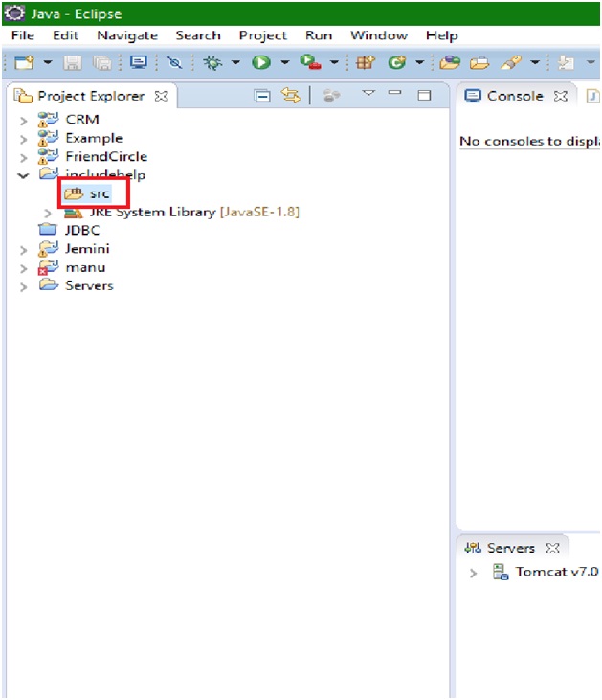The width and height of the screenshot is (602, 700).
Task: Open the Window menu
Action: (379, 35)
